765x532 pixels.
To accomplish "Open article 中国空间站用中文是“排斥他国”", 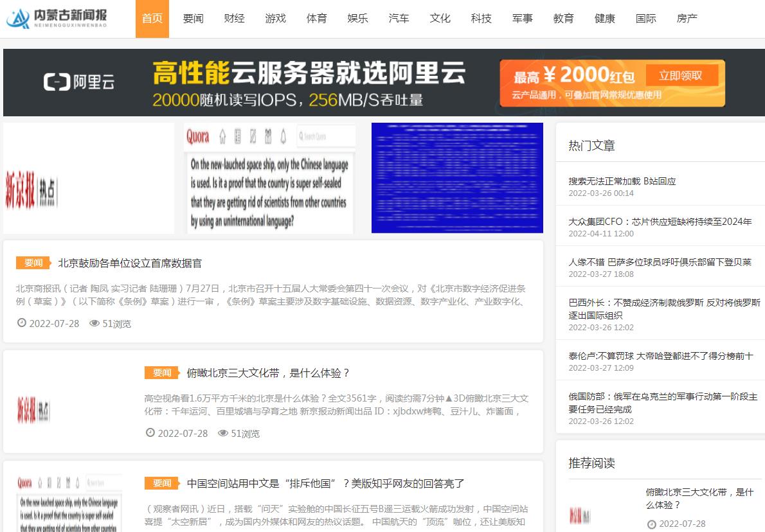I will [x=325, y=483].
